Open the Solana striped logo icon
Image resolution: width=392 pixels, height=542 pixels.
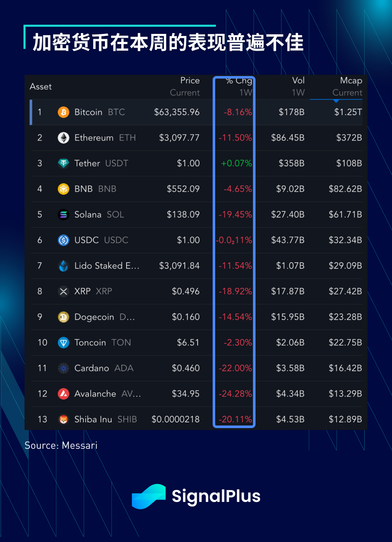[x=63, y=214]
